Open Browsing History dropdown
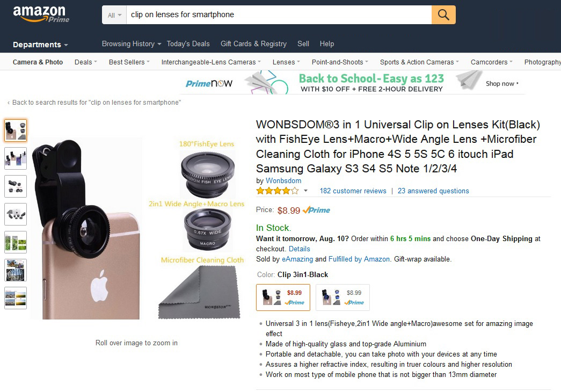This screenshot has height=392, width=561. pyautogui.click(x=132, y=43)
